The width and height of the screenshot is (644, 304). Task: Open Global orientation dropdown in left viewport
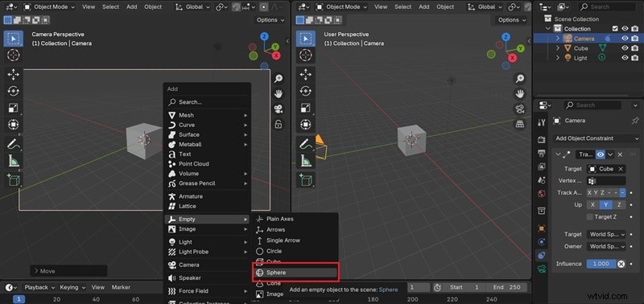click(192, 7)
